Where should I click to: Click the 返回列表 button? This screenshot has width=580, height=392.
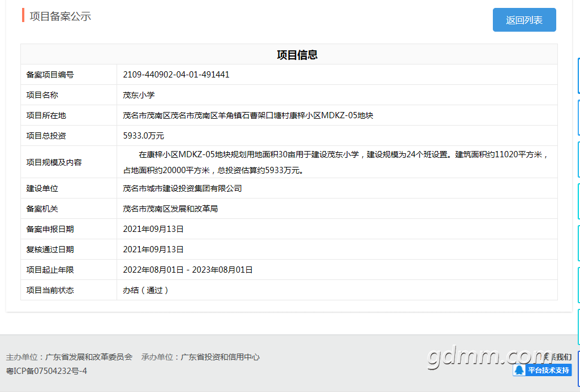pos(524,20)
